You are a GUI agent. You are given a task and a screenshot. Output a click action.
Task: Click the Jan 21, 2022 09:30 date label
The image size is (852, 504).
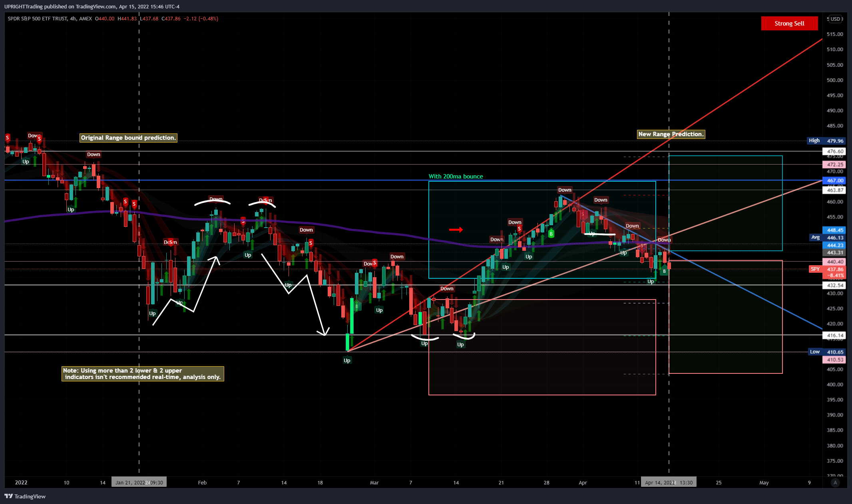click(x=139, y=482)
